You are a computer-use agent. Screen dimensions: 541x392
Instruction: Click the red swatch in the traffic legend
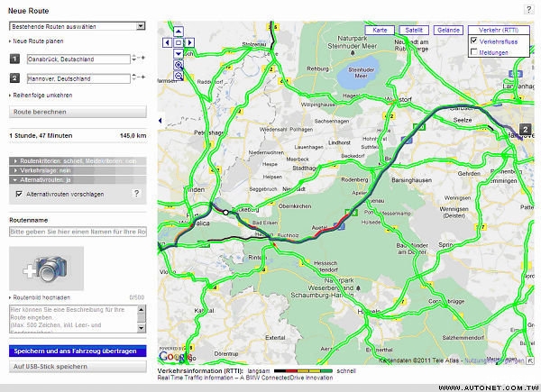tap(291, 371)
